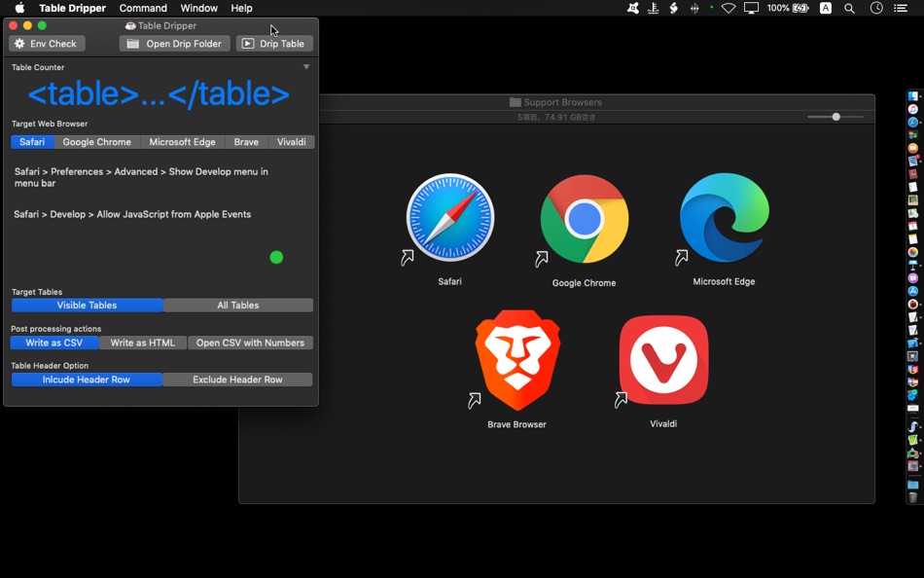
Task: Open the Command menu
Action: 143,8
